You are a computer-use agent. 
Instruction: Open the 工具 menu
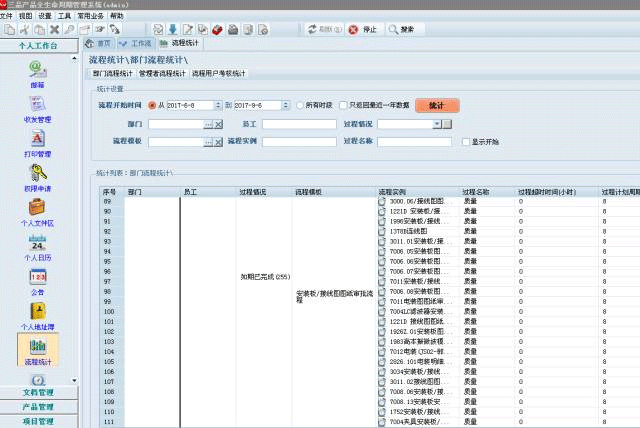(65, 16)
